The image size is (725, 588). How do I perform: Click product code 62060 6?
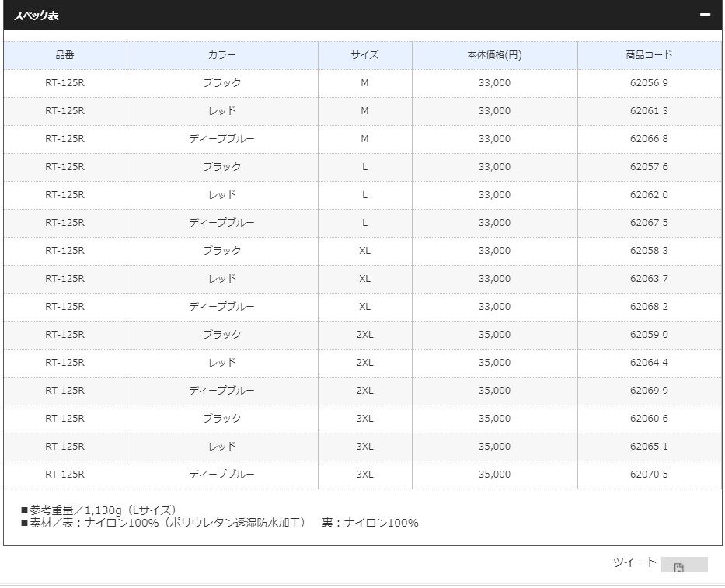(x=649, y=419)
